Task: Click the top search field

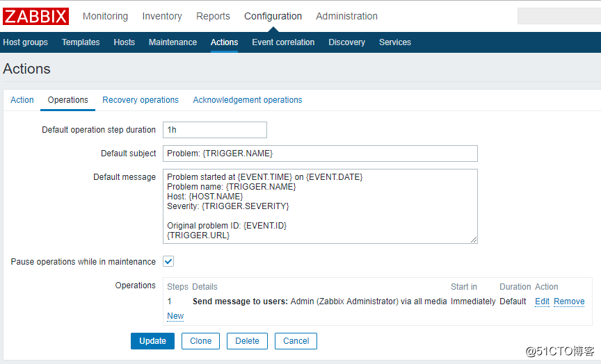Action: [x=559, y=16]
